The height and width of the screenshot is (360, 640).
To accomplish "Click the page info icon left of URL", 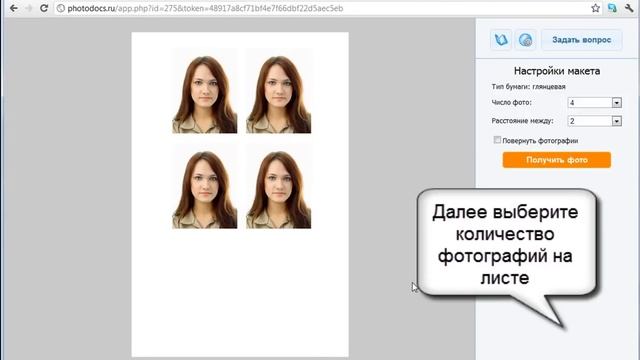I will pyautogui.click(x=61, y=8).
